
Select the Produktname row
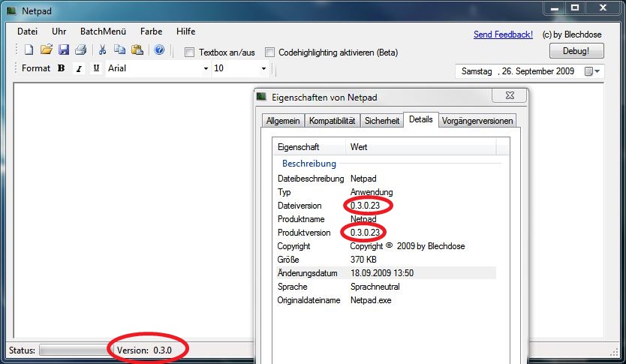tap(387, 219)
